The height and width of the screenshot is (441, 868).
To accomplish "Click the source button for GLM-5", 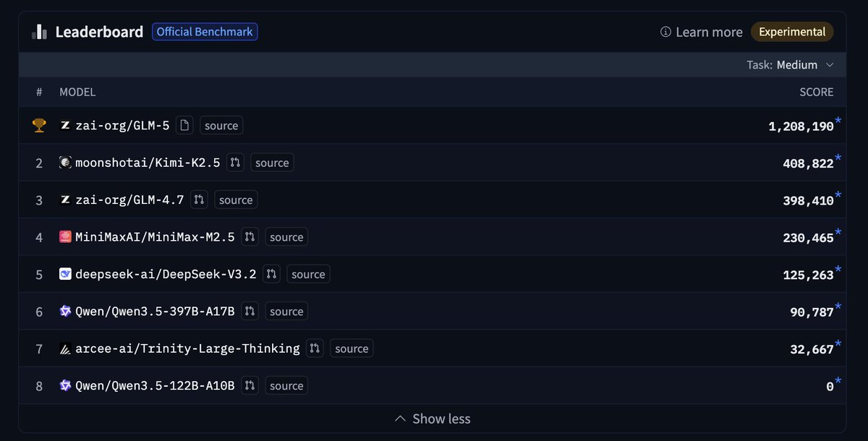I will point(221,126).
